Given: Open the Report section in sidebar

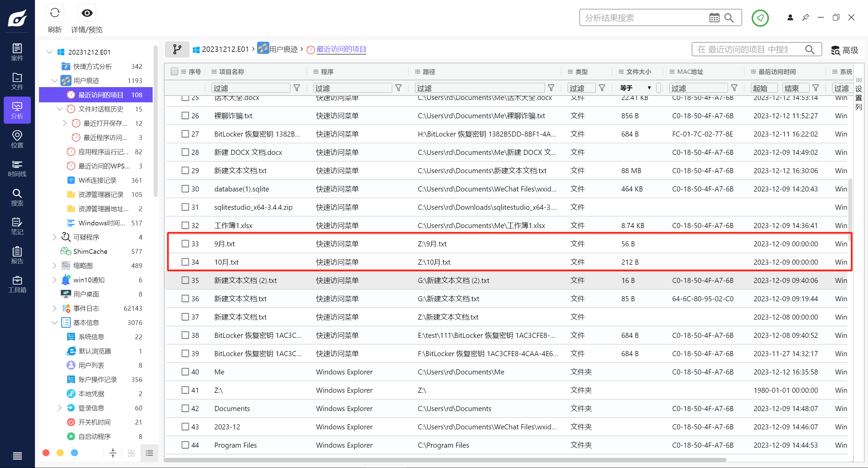Looking at the screenshot, I should pyautogui.click(x=17, y=255).
